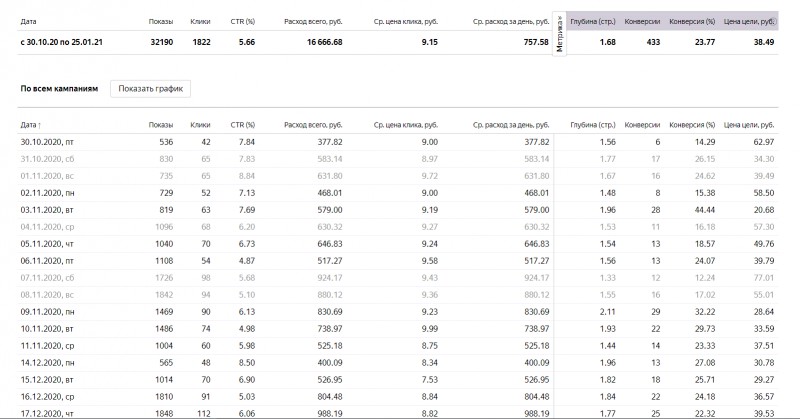This screenshot has width=800, height=419.
Task: Sort by CTR (%) column header
Action: coord(243,125)
